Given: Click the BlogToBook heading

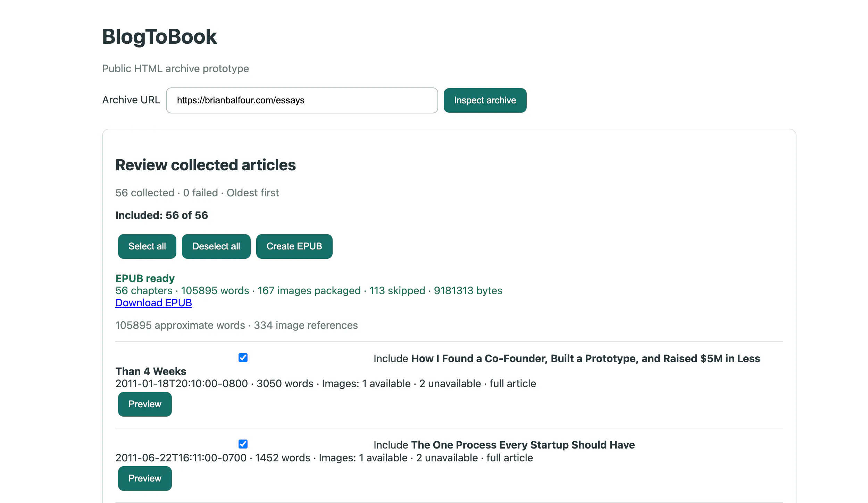Looking at the screenshot, I should point(159,37).
